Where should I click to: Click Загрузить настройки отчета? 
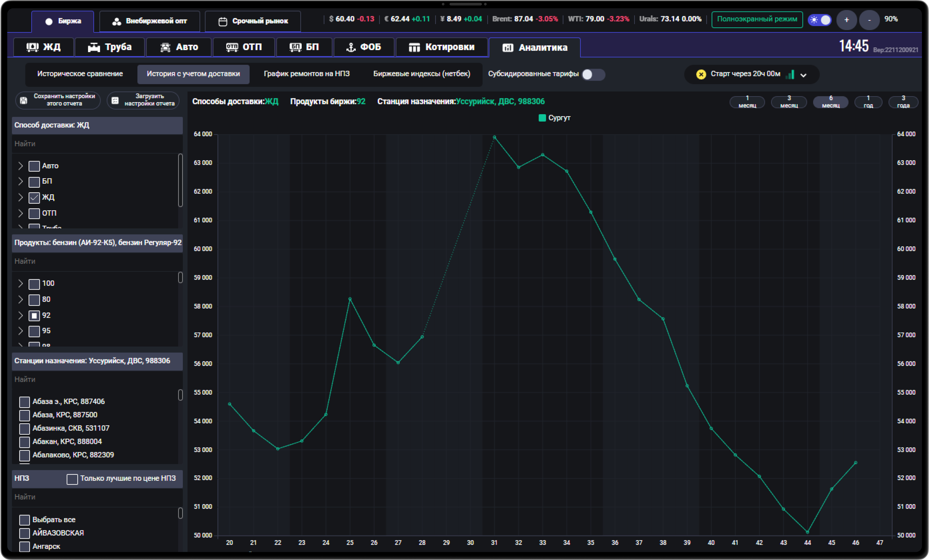[143, 100]
